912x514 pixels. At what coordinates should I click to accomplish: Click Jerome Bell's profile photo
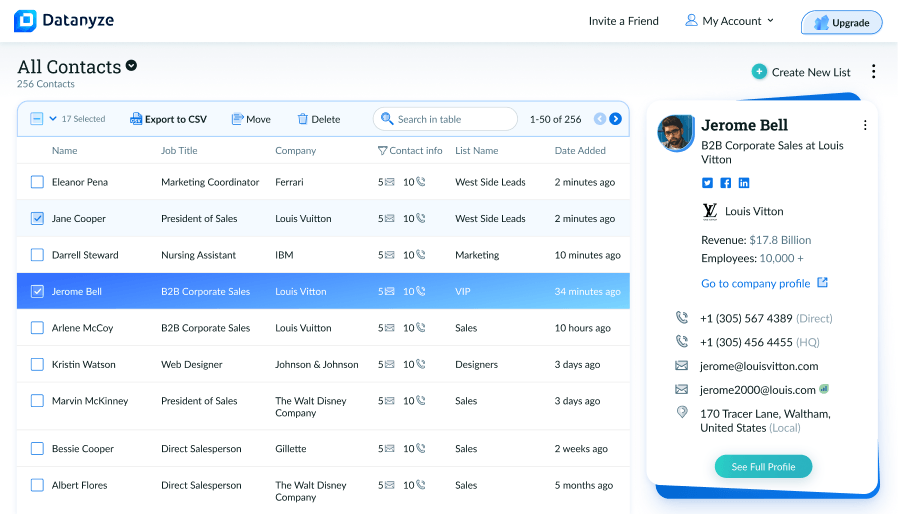(676, 133)
